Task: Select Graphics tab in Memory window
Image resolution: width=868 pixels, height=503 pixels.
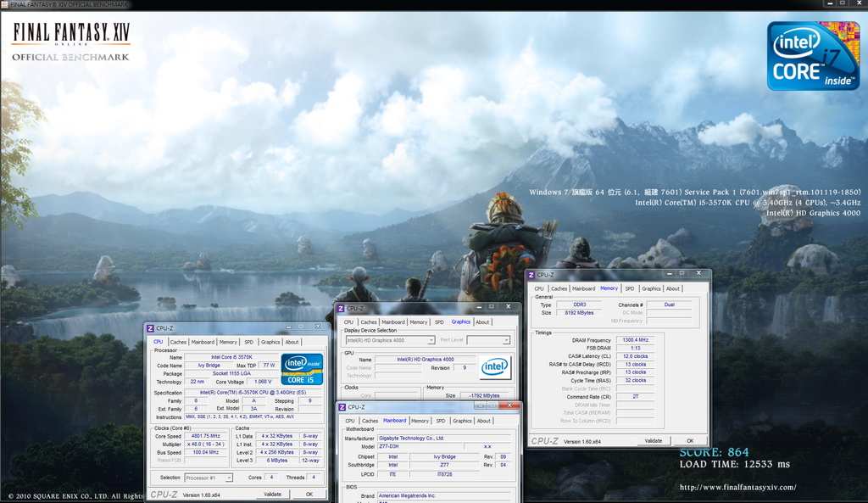Action: click(651, 288)
